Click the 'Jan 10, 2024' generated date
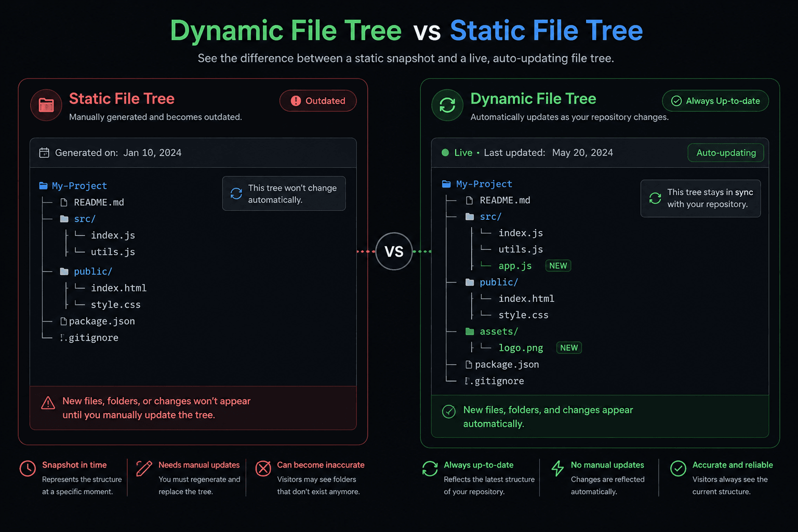Screen dimensions: 798x532 pyautogui.click(x=152, y=153)
